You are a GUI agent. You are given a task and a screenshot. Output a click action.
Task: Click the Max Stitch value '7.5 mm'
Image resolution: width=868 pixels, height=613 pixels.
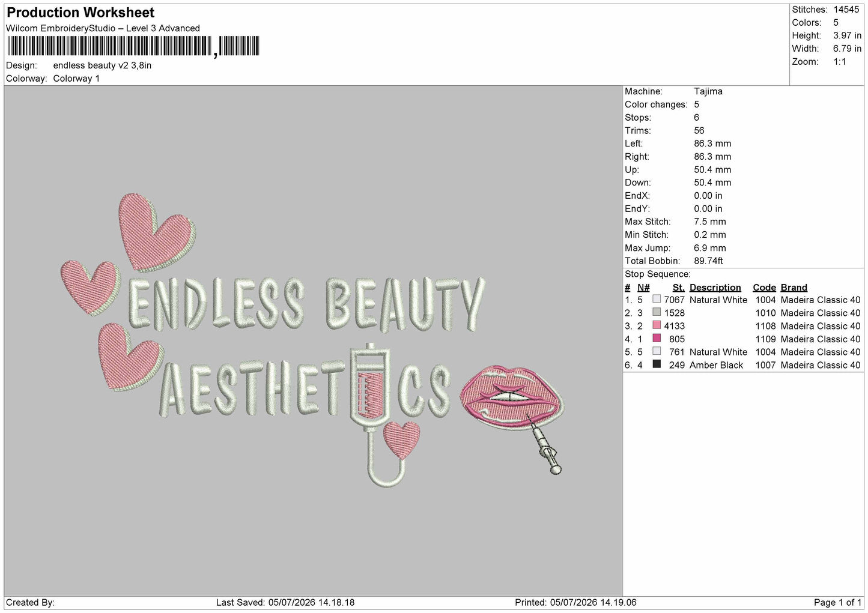[x=710, y=222]
